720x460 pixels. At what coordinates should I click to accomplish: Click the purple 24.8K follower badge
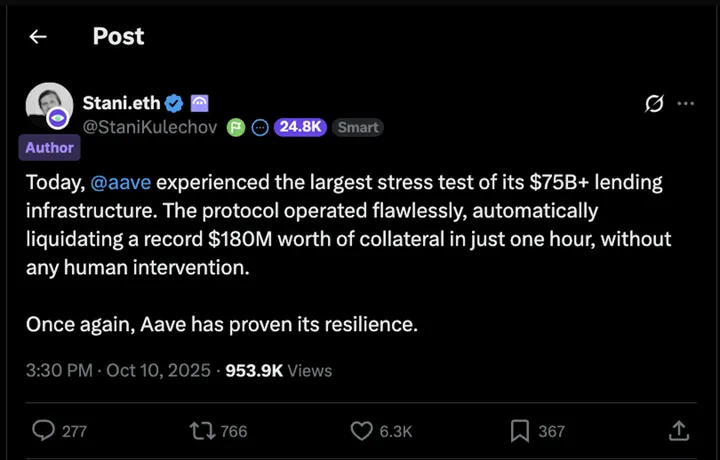coord(300,127)
